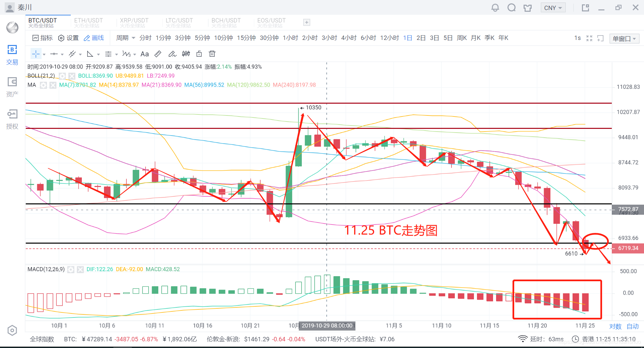Remove the MACD indicator with X
This screenshot has height=348, width=644.
coord(80,269)
